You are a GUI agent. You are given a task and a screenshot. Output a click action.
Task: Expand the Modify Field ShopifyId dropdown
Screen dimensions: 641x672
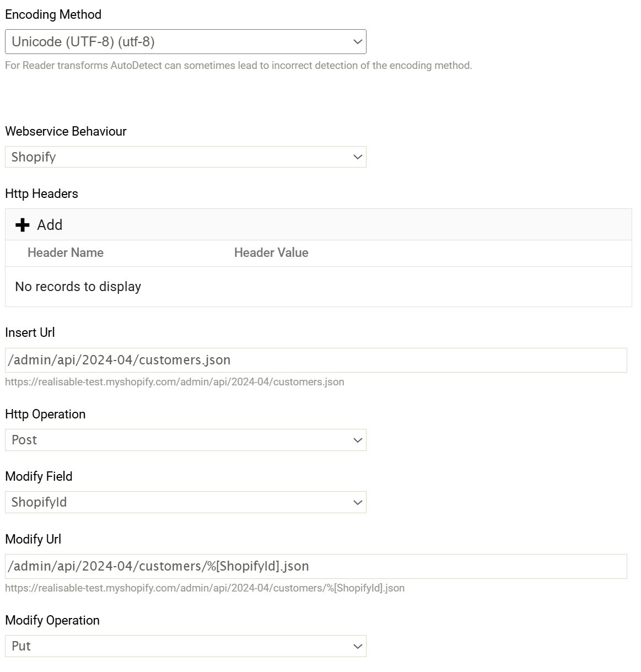185,502
